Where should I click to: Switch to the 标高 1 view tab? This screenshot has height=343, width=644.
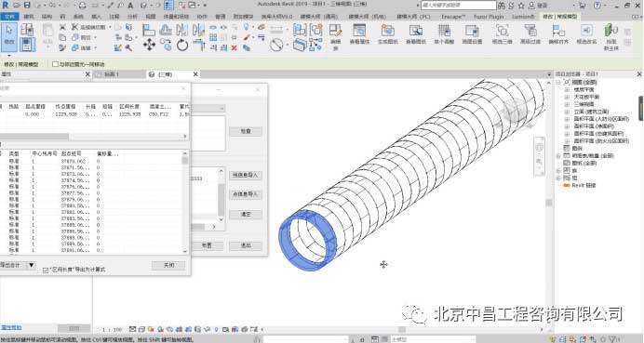coord(119,74)
